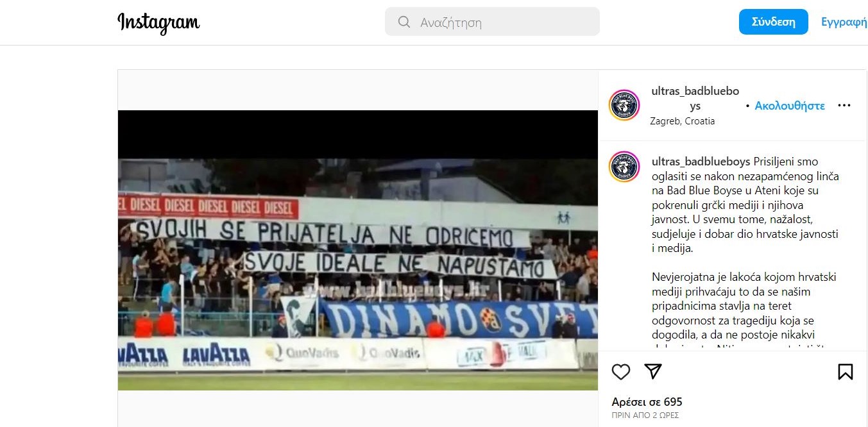Viewport: 868px width, 427px height.
Task: Click the Σύνδεση login button
Action: [774, 22]
